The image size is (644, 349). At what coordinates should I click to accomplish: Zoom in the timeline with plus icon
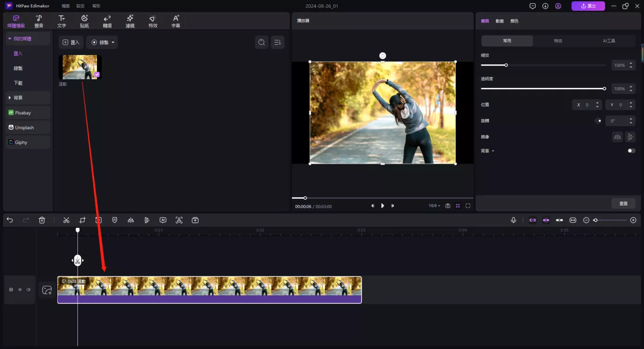[633, 220]
